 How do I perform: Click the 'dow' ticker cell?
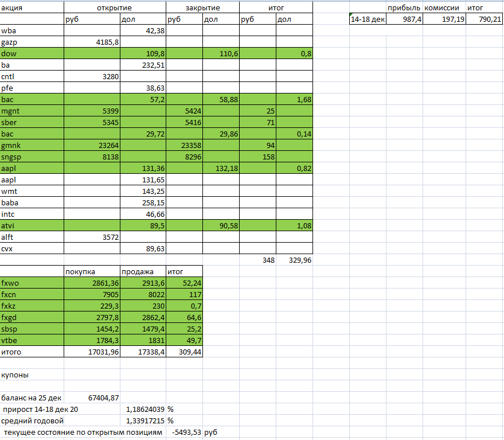32,53
